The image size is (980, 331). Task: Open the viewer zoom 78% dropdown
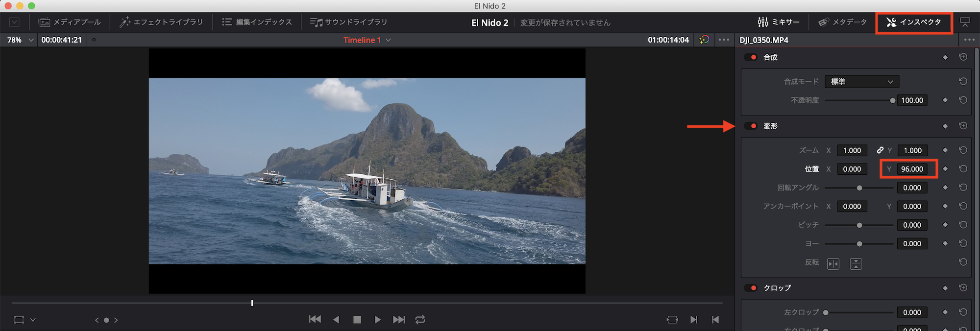[20, 40]
